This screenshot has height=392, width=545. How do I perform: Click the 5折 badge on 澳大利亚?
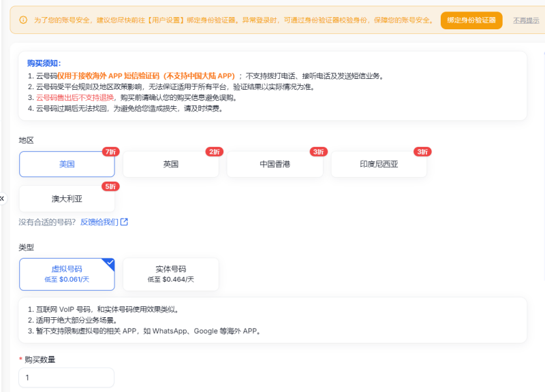(x=110, y=186)
